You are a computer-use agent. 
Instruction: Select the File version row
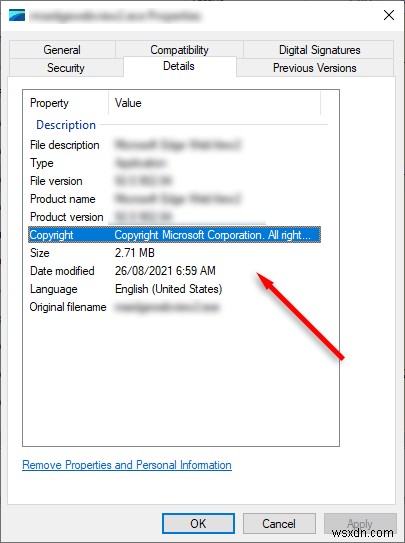174,181
